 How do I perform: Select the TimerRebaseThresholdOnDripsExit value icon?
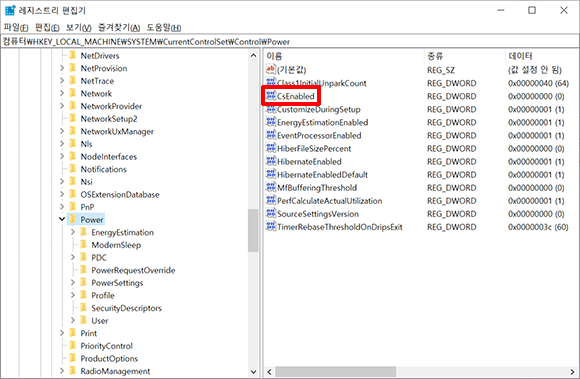[x=271, y=227]
